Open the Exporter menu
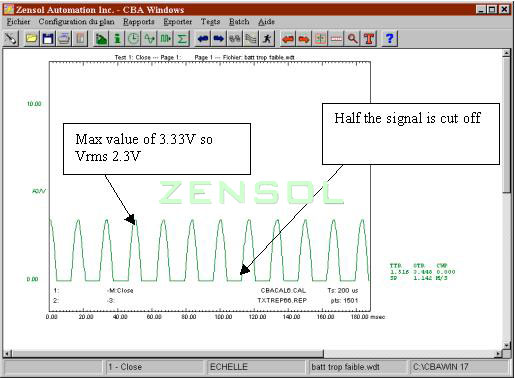This screenshot has height=378, width=515. click(177, 22)
